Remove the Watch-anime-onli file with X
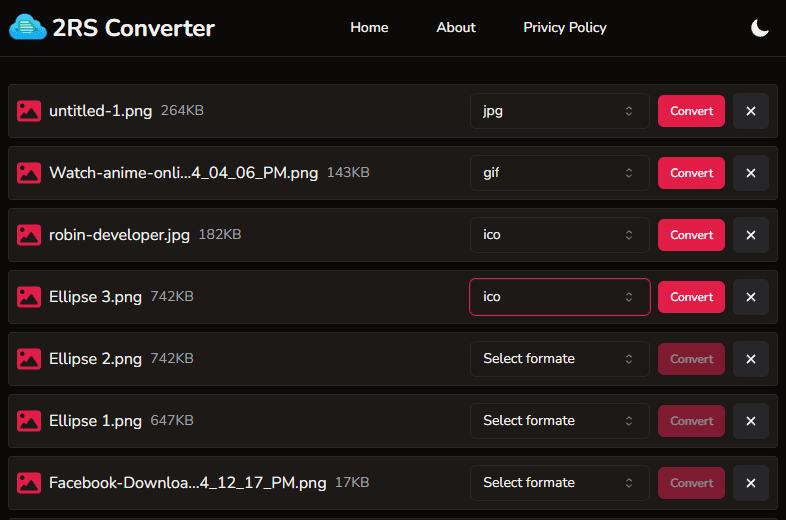The image size is (786, 520). [x=750, y=173]
